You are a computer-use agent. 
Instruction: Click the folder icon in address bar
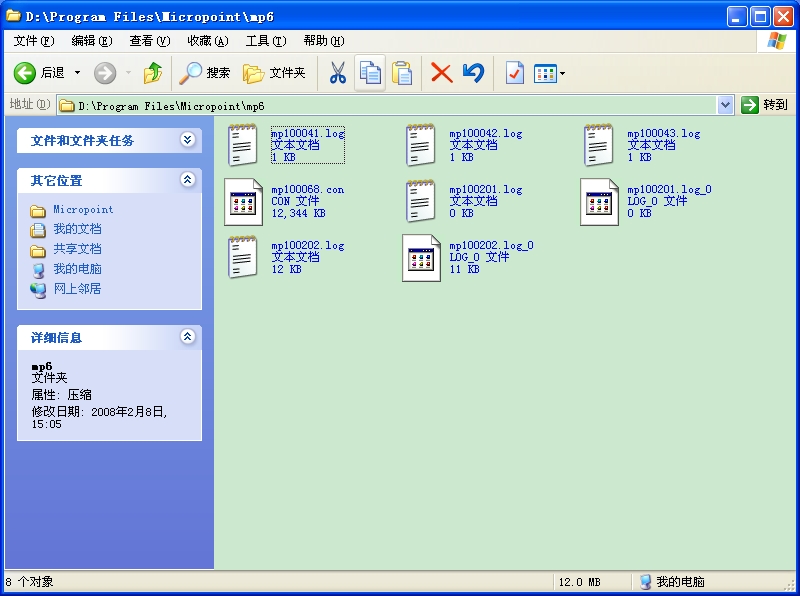point(67,106)
